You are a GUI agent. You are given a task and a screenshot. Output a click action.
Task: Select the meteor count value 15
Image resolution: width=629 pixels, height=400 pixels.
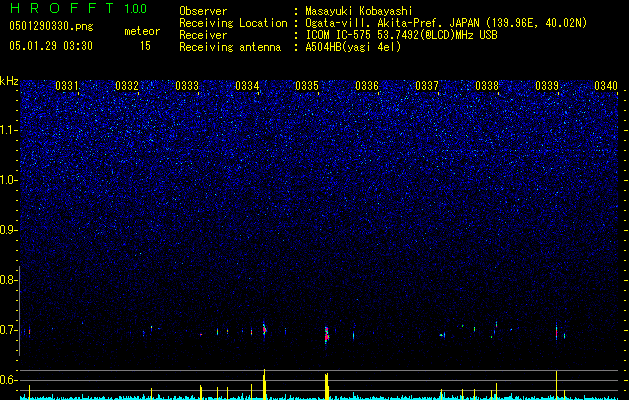pyautogui.click(x=145, y=46)
